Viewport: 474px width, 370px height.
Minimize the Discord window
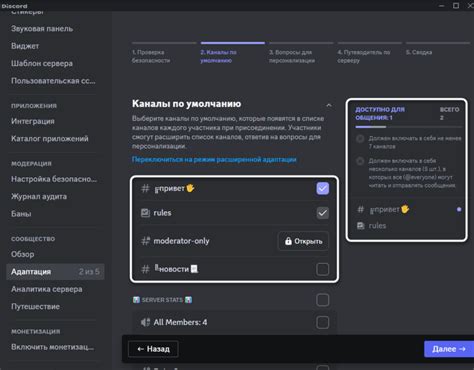(442, 5)
